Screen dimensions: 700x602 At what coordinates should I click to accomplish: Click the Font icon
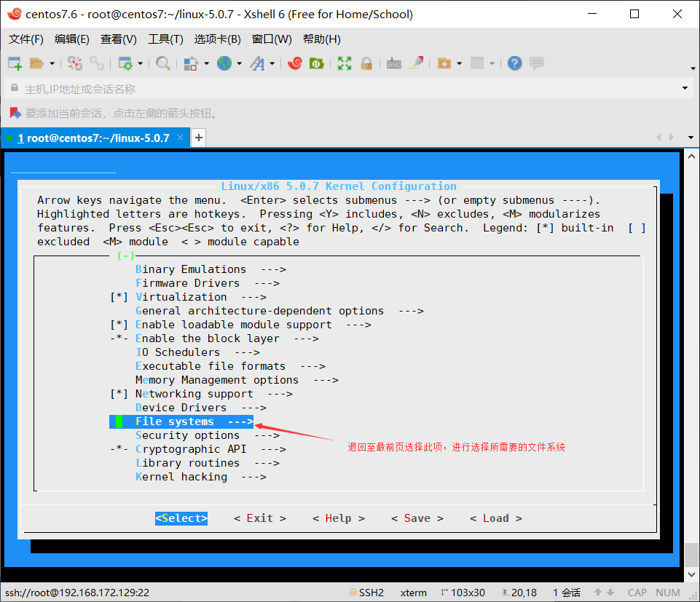pyautogui.click(x=257, y=63)
